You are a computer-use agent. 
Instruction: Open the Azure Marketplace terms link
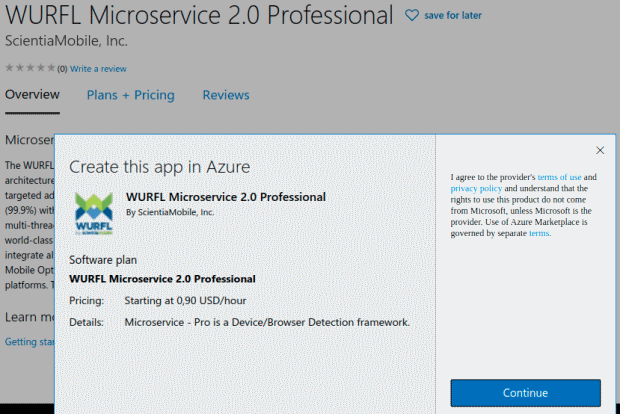point(539,233)
